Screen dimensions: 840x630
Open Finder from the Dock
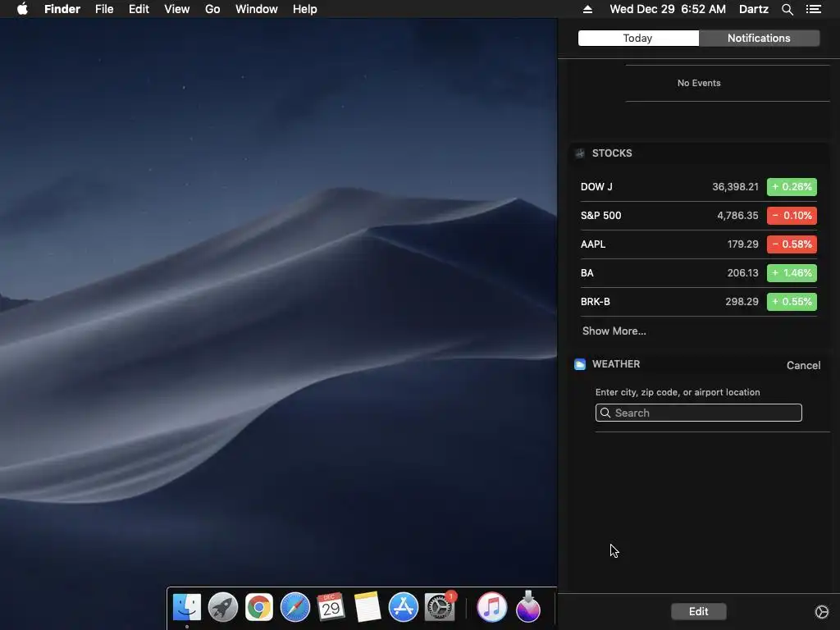[x=186, y=608]
